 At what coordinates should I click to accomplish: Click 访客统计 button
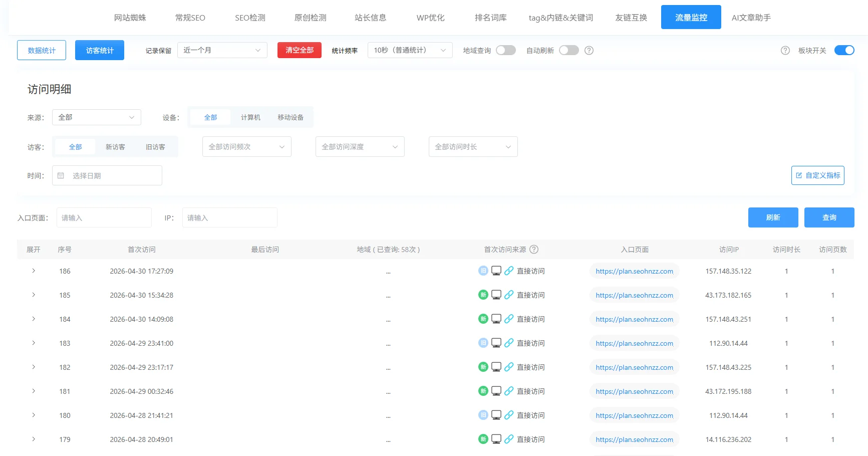[x=100, y=50]
